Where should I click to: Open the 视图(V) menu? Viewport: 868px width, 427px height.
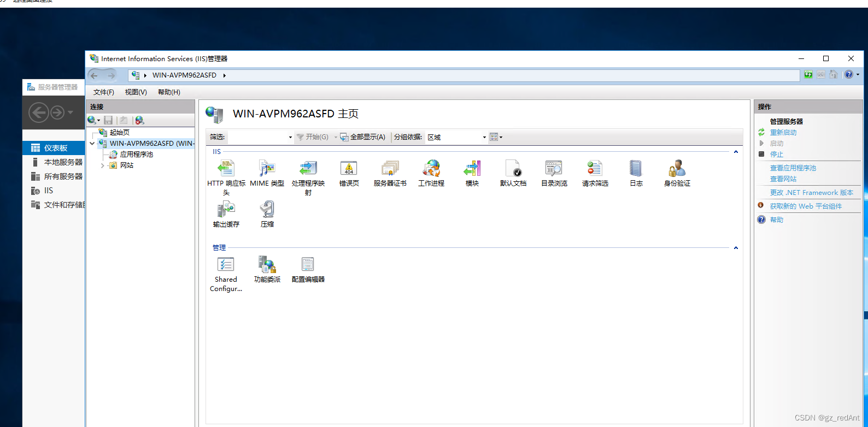(x=136, y=92)
